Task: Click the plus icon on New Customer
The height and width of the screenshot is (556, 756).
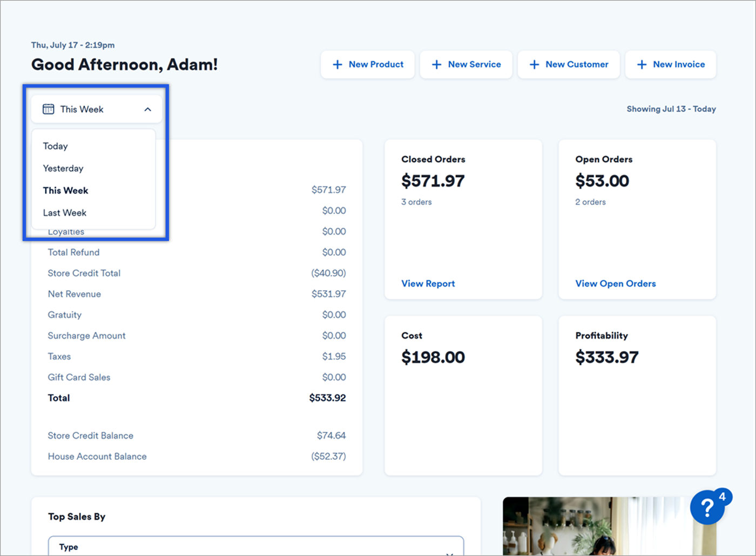Action: click(x=534, y=64)
